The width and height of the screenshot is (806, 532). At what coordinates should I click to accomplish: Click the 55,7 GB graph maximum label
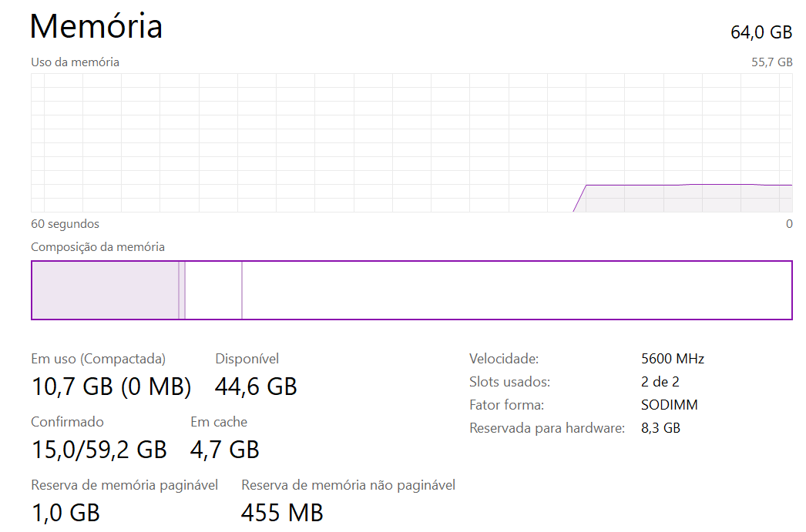[771, 62]
